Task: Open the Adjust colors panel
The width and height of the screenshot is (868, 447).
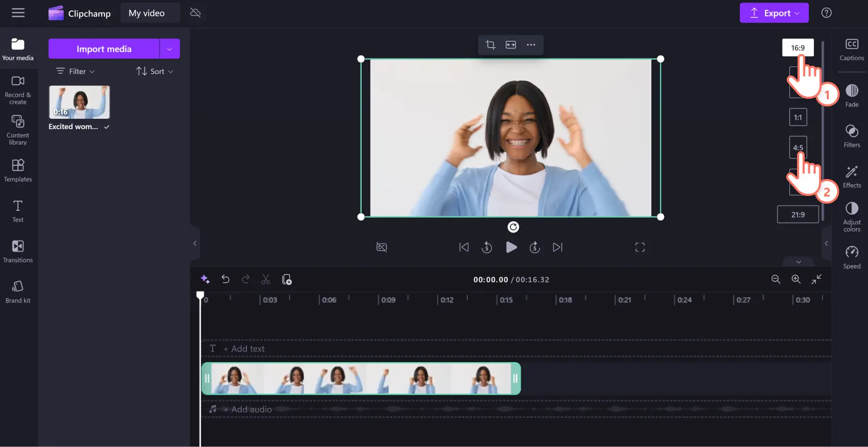Action: click(x=852, y=217)
